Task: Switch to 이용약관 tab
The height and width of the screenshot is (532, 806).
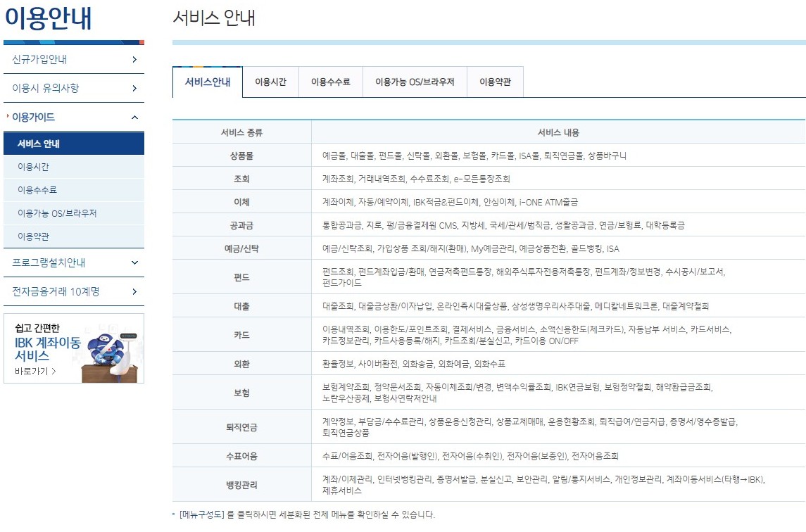Action: (x=495, y=82)
